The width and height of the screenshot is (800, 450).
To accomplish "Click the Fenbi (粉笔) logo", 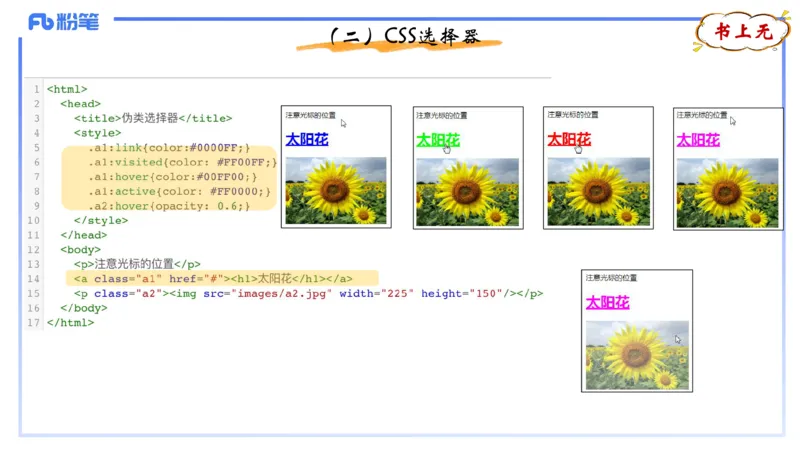I will [x=63, y=22].
